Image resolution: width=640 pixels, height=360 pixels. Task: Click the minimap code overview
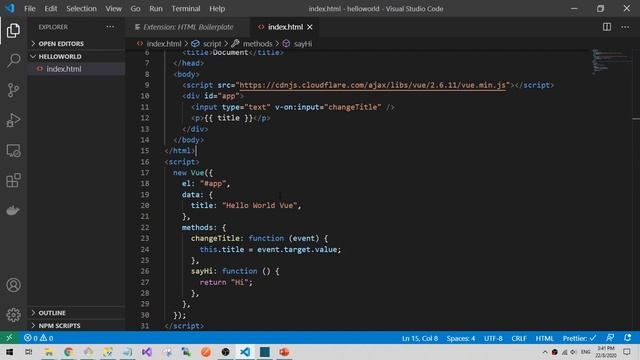tap(610, 62)
